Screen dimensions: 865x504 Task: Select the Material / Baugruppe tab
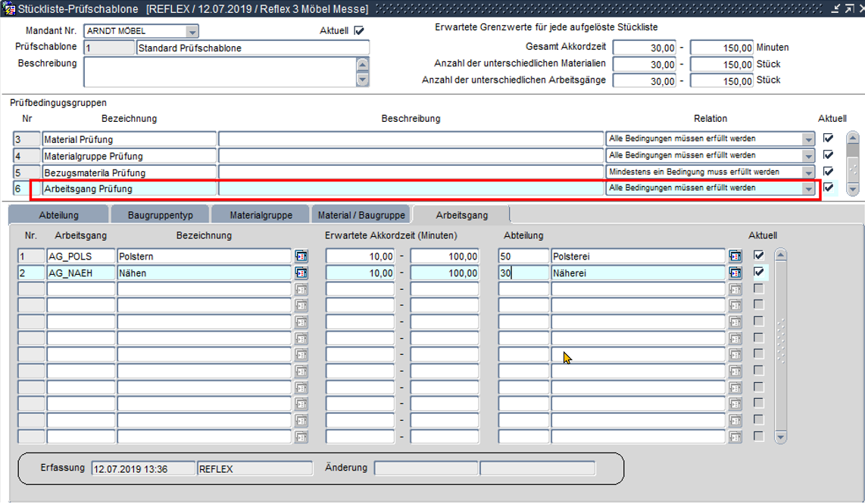coord(361,215)
